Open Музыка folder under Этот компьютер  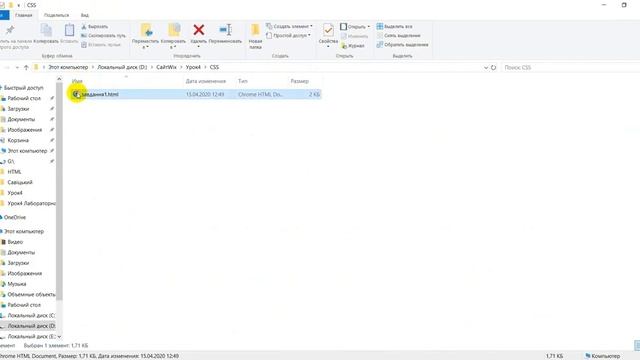[x=17, y=284]
